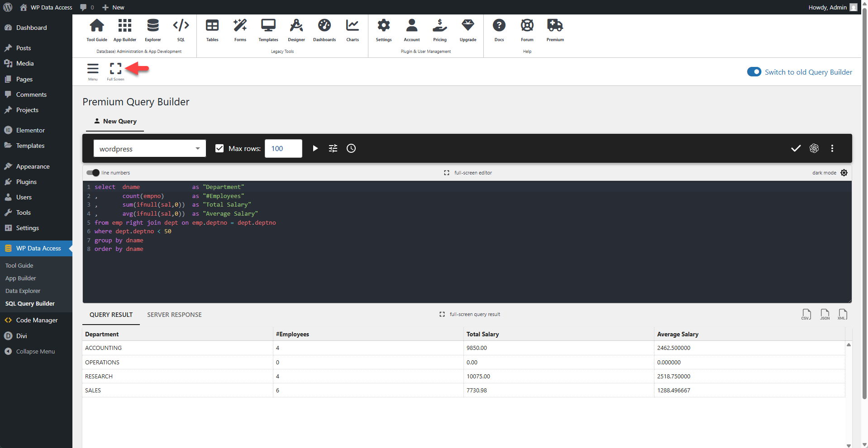
Task: Switch to the SERVER RESPONSE tab
Action: [174, 315]
